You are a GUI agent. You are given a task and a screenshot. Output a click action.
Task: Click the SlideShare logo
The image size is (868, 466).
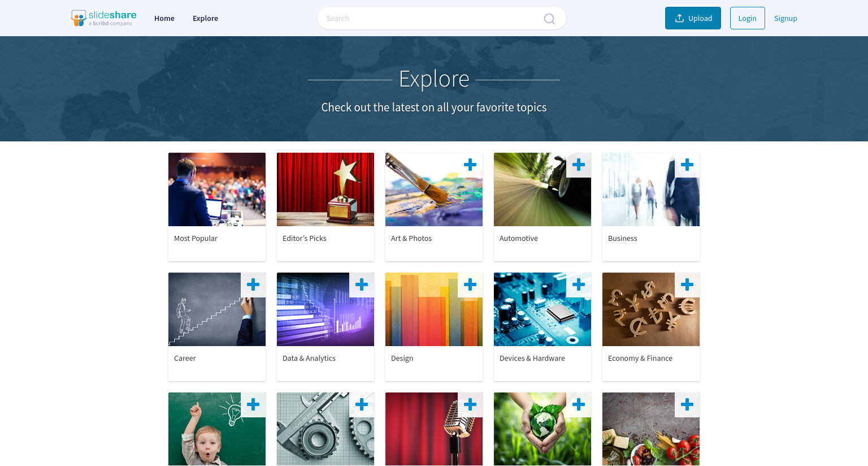coord(103,18)
